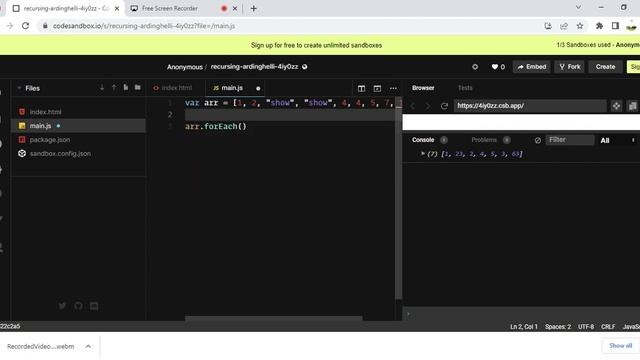The width and height of the screenshot is (640, 360).
Task: Select the main.js editor tab
Action: (231, 88)
